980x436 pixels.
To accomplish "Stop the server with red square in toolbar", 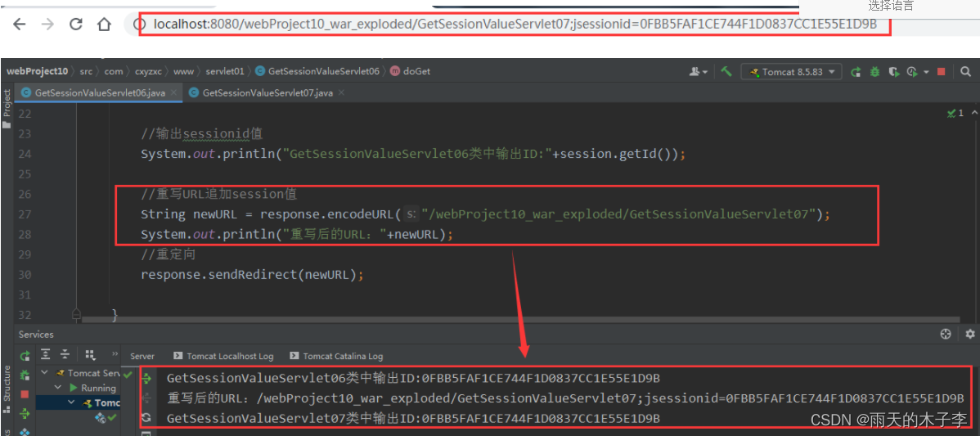I will point(942,72).
